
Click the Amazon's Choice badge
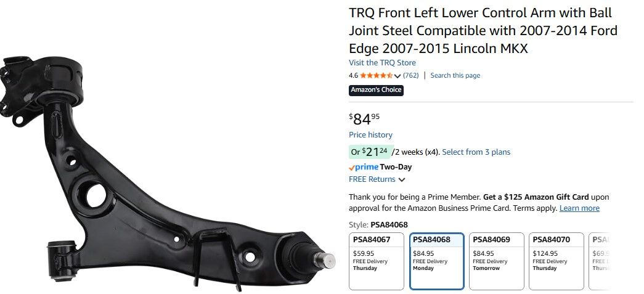pos(376,90)
